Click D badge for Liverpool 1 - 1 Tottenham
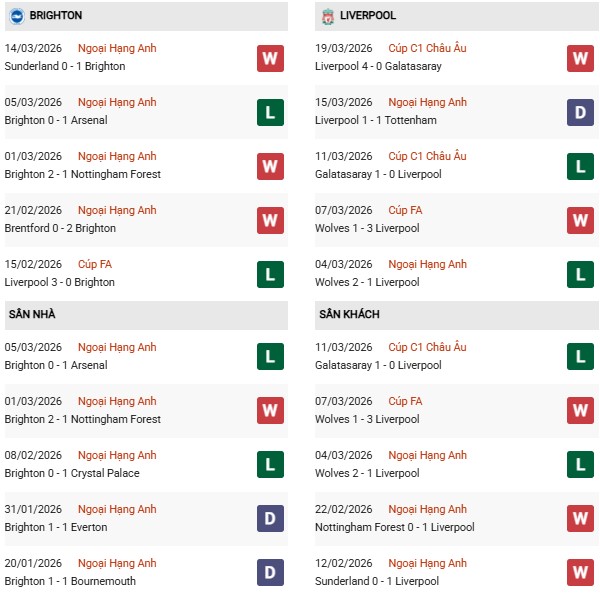This screenshot has width=600, height=594. tap(580, 112)
